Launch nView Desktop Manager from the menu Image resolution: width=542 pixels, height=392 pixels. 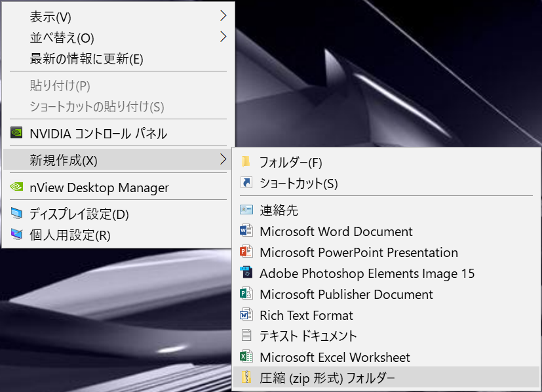118,187
